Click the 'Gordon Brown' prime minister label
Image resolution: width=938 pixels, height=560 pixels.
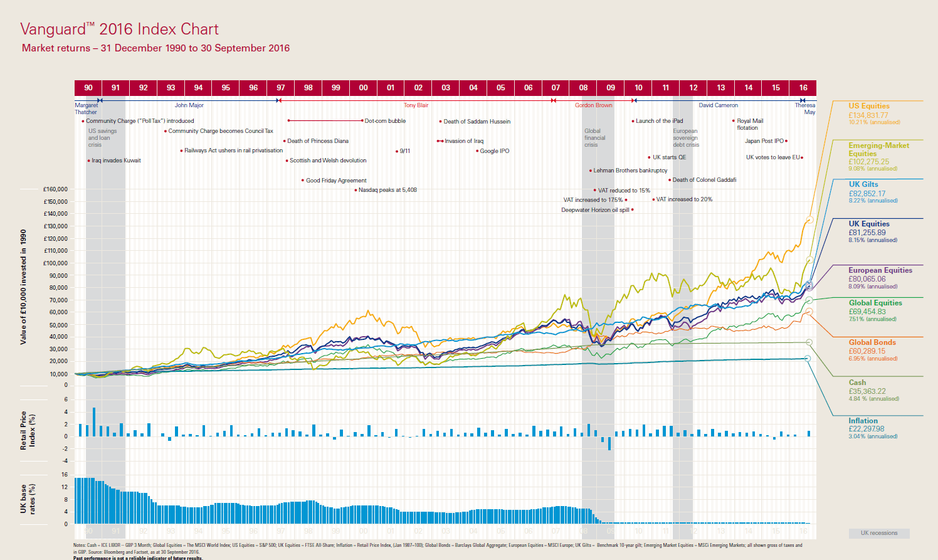[594, 105]
